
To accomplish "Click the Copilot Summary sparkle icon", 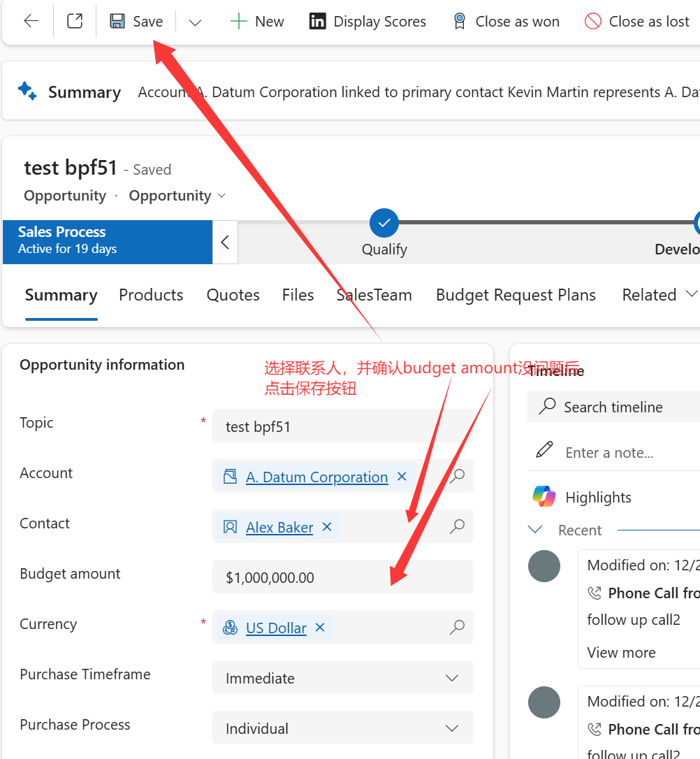I will click(27, 91).
